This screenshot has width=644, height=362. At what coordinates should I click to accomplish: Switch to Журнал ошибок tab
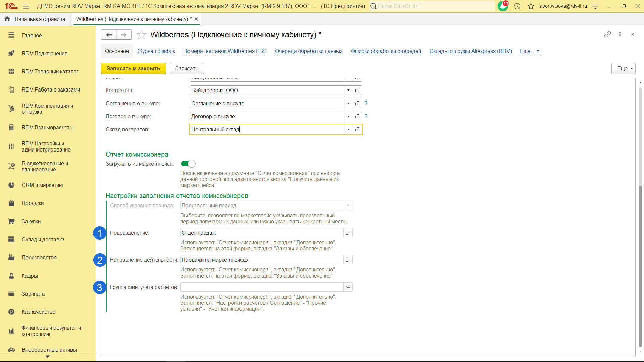click(156, 51)
